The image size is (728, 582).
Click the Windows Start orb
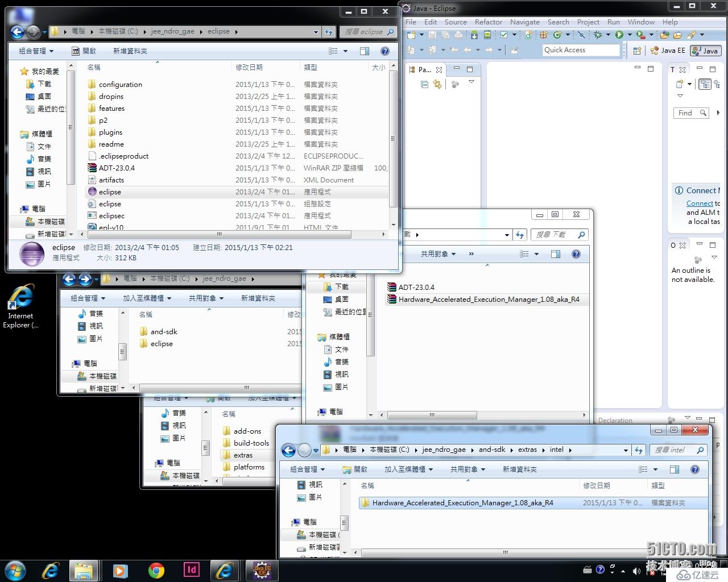(x=15, y=570)
